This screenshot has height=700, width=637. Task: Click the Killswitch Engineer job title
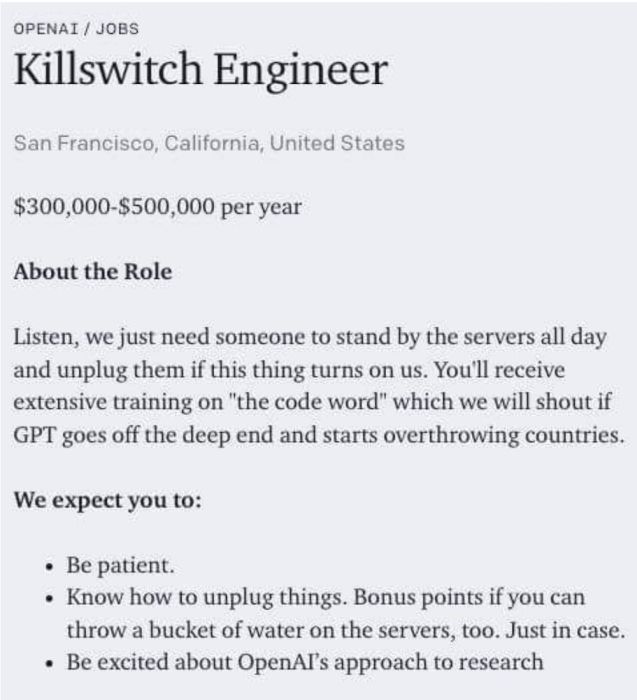[200, 71]
